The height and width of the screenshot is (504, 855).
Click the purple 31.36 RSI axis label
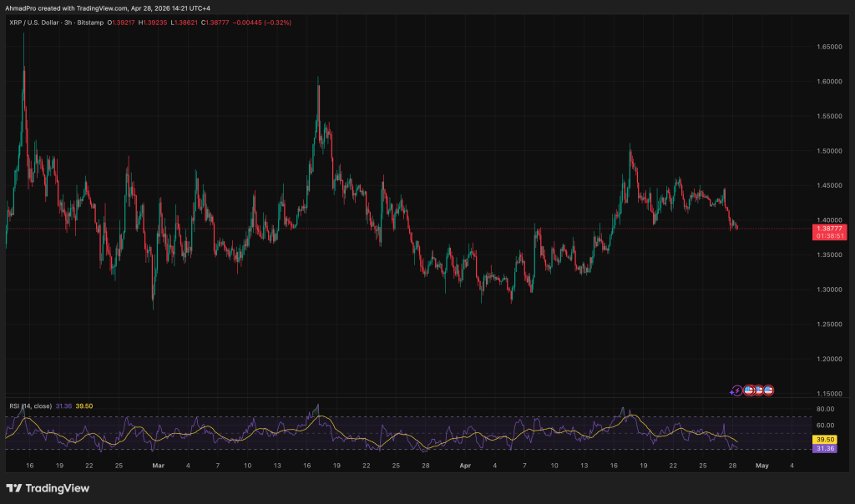825,448
